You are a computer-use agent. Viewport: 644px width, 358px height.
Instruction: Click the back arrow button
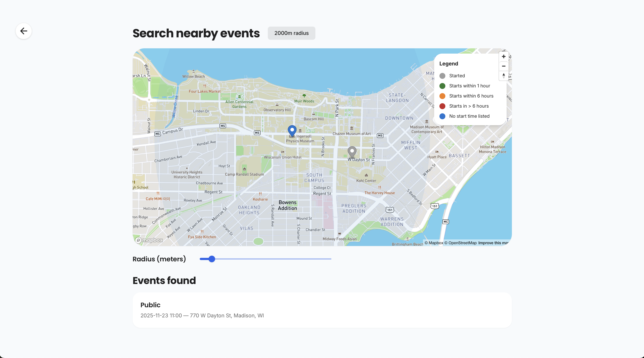23,31
